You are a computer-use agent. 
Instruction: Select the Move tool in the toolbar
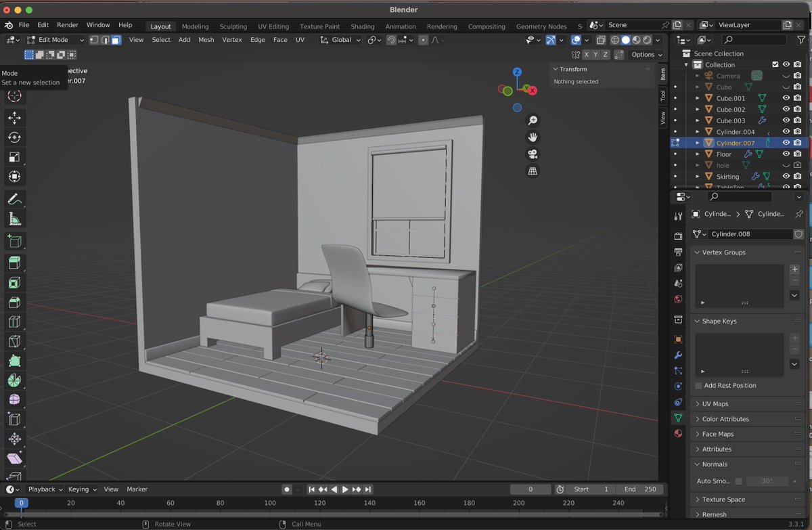pos(14,118)
